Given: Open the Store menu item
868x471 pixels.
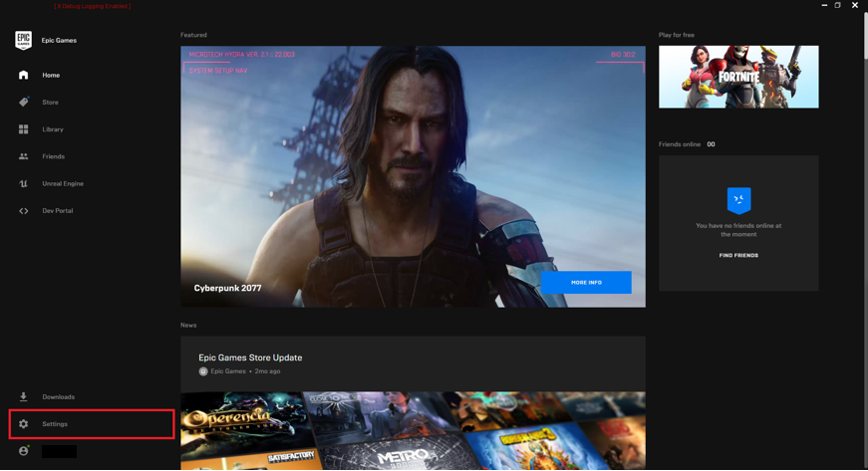Looking at the screenshot, I should click(51, 103).
